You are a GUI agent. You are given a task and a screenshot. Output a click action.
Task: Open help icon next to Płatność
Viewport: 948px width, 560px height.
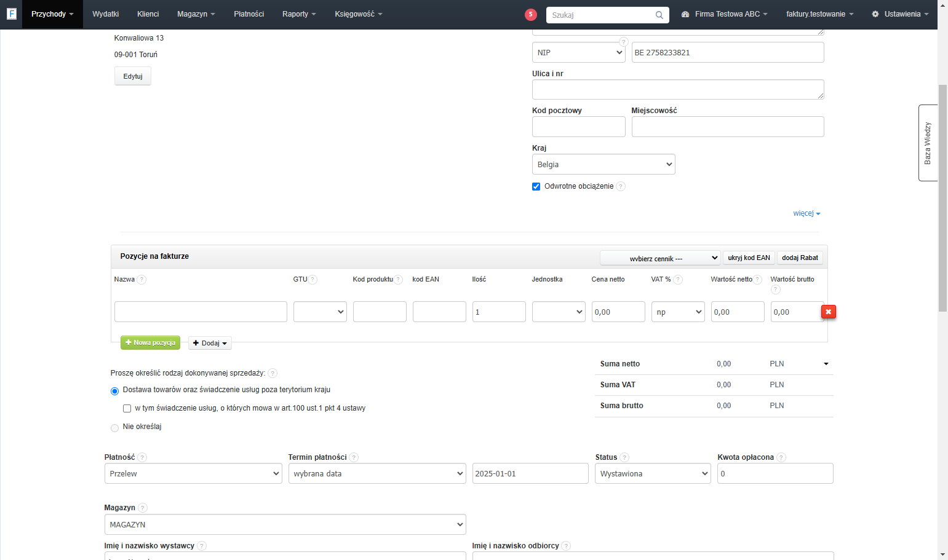[142, 457]
